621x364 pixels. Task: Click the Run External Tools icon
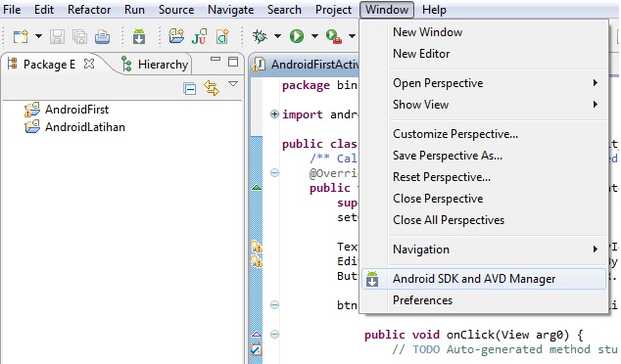334,37
